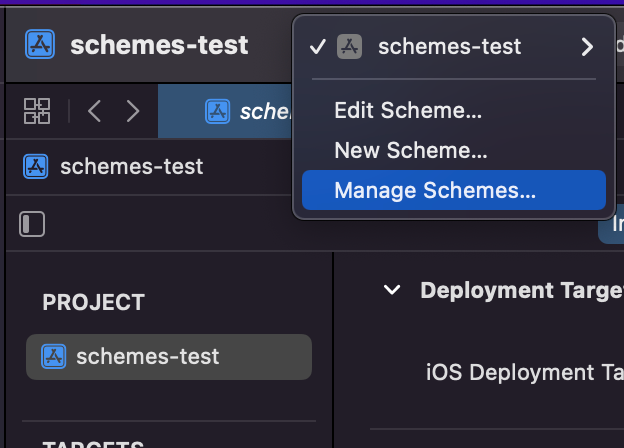Click the project icon in the breadcrumb bar
The width and height of the screenshot is (624, 448).
[36, 166]
